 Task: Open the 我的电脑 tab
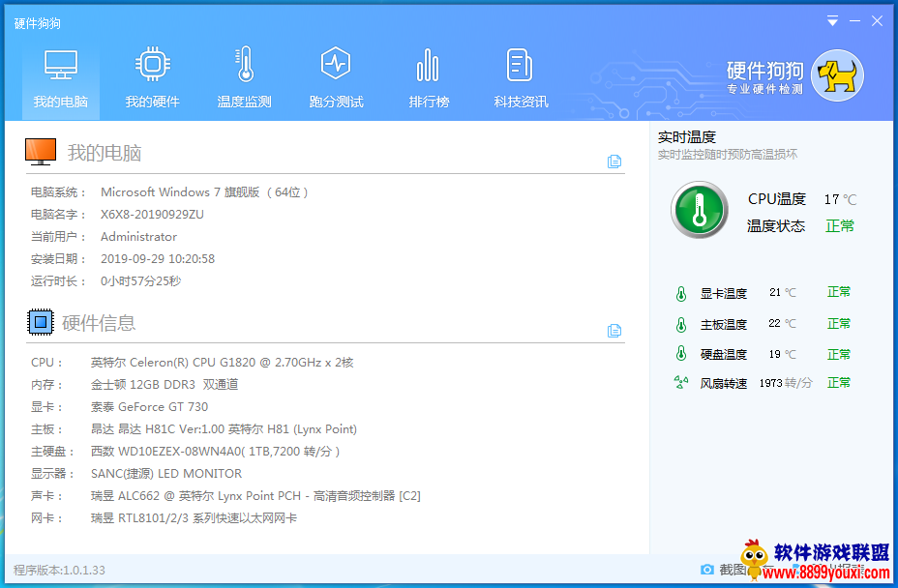(x=61, y=80)
